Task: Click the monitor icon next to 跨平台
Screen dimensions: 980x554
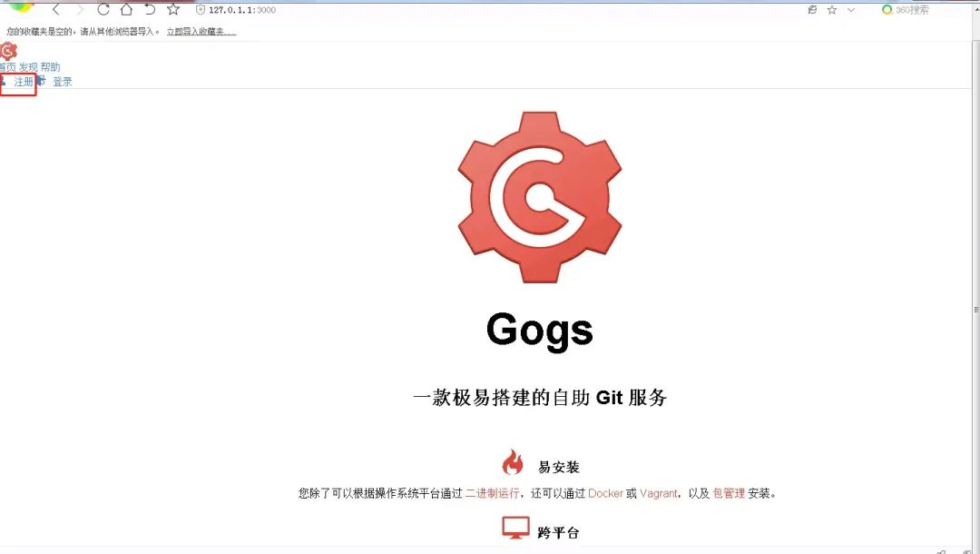Action: (515, 529)
